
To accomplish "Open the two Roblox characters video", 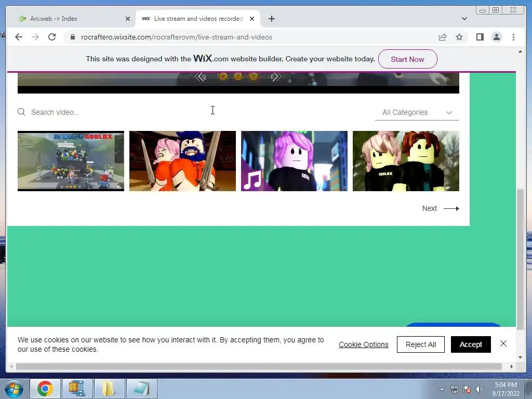I will (x=406, y=161).
